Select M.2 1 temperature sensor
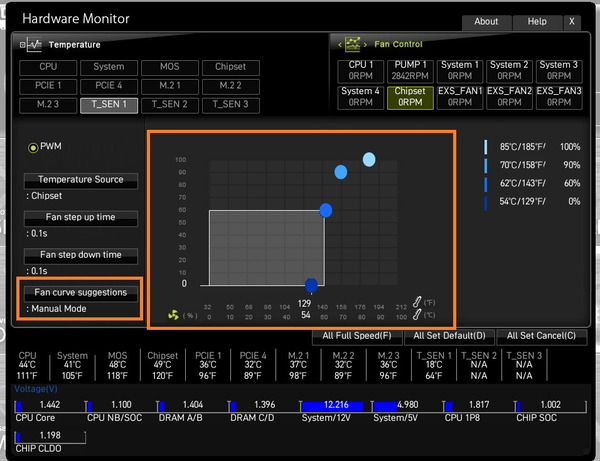Viewport: 600px width, 461px height. [170, 86]
